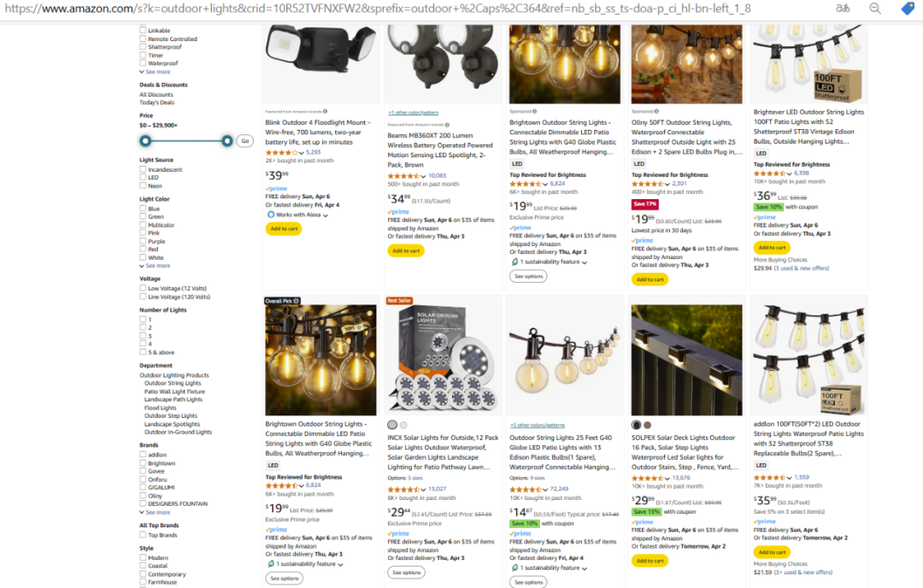Click the read aloud icon in address bar
The width and height of the screenshot is (923, 588).
843,9
